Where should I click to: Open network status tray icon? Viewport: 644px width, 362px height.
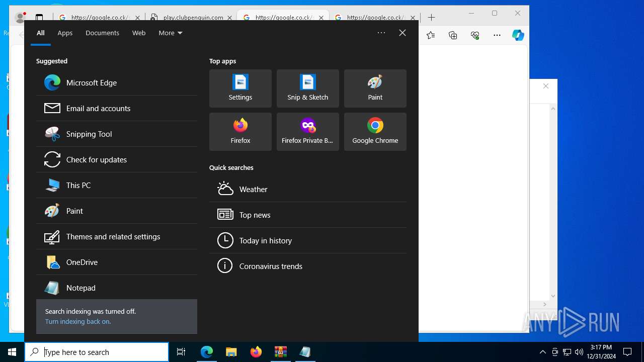tap(567, 352)
